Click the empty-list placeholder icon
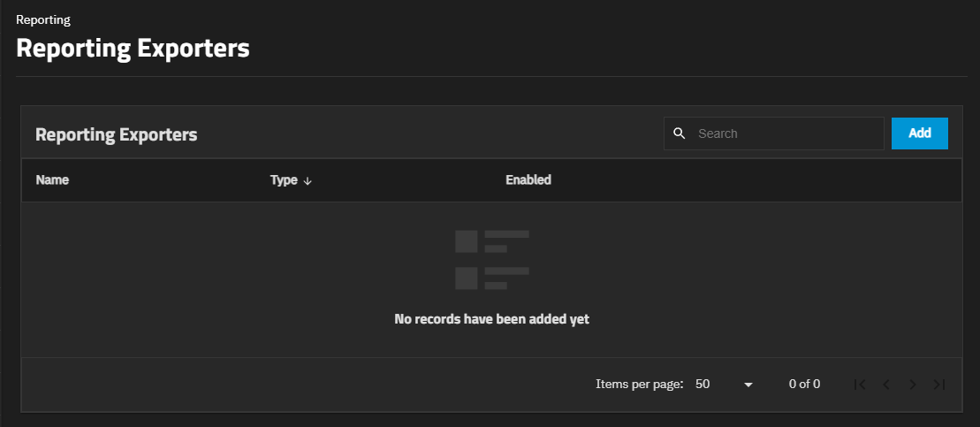Image resolution: width=980 pixels, height=427 pixels. point(491,260)
